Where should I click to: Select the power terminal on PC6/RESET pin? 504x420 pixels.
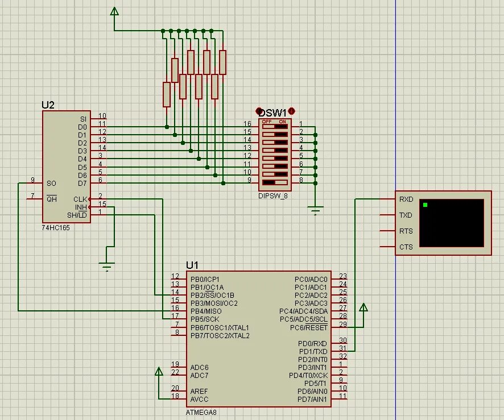coord(363,307)
